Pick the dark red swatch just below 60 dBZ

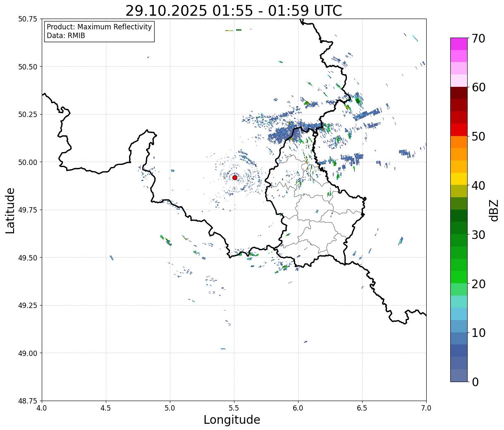pyautogui.click(x=459, y=93)
